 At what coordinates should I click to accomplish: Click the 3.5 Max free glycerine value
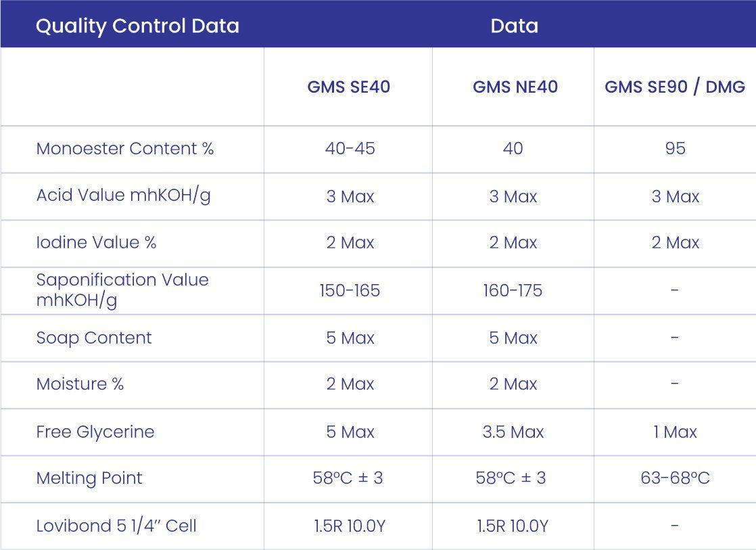coord(513,432)
